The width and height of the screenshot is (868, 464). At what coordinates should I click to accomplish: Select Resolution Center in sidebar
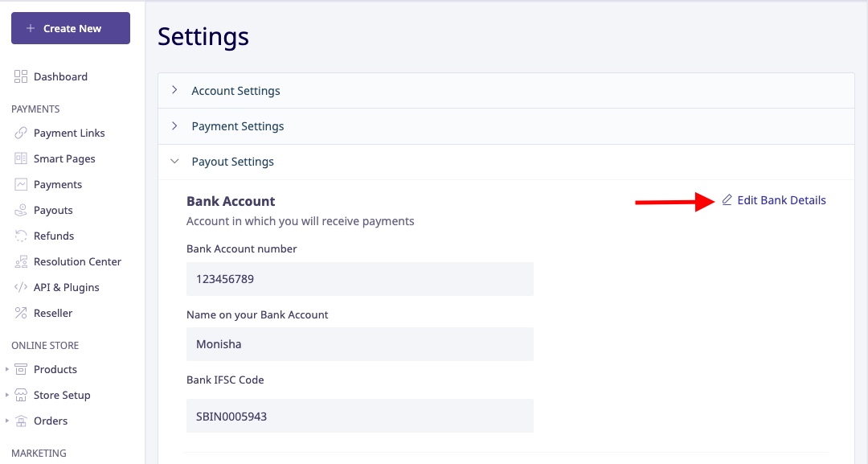click(x=77, y=261)
